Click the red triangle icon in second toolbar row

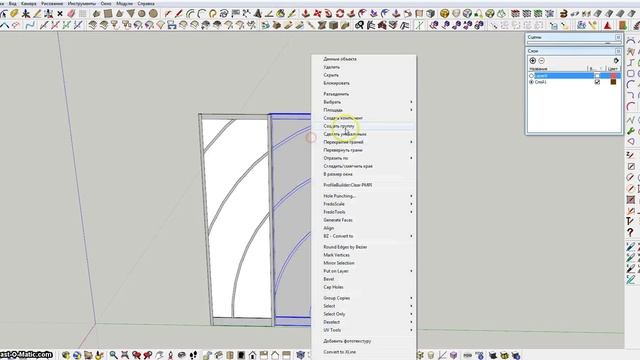[608, 25]
